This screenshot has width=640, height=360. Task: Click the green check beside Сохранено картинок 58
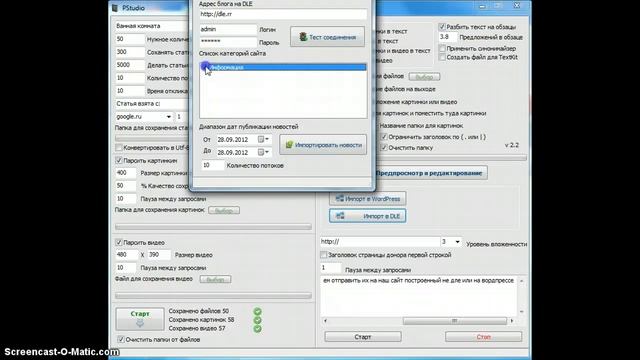tap(258, 320)
